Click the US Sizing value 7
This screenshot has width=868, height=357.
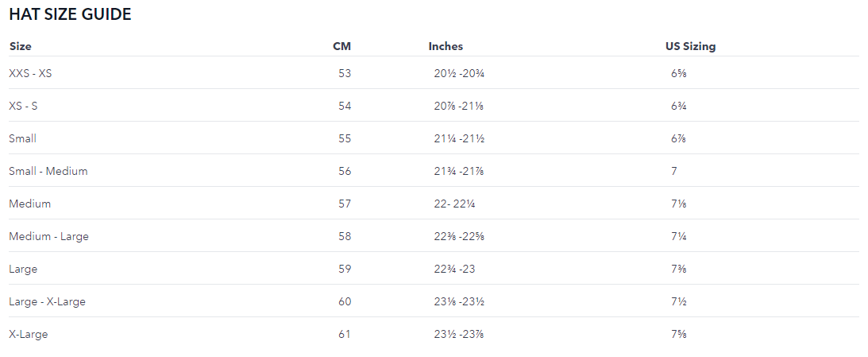point(674,171)
